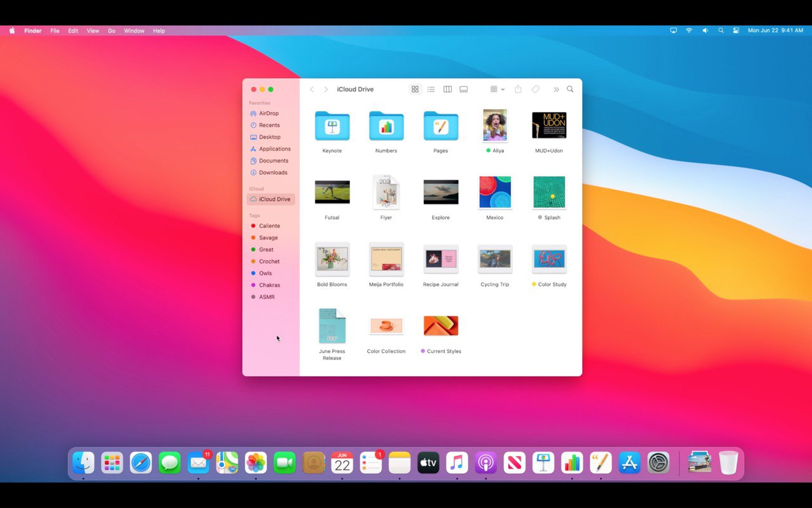
Task: Open the Go menu
Action: point(112,30)
